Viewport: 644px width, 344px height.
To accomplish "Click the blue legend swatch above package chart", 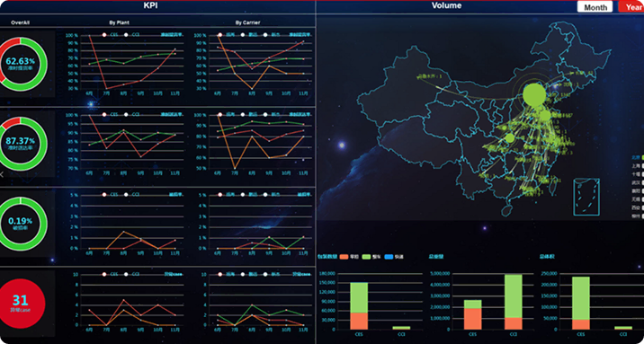I will tap(389, 257).
